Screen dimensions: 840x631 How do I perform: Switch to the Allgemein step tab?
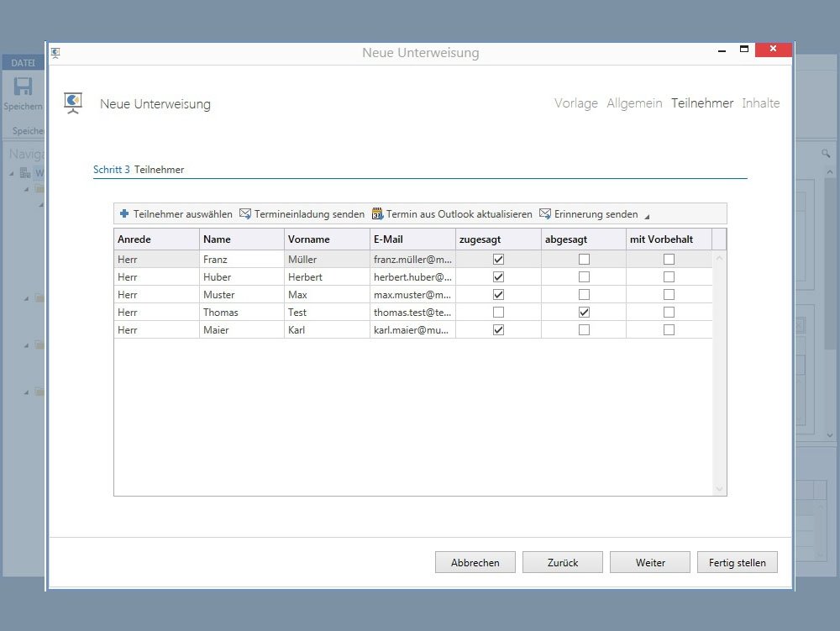point(634,103)
